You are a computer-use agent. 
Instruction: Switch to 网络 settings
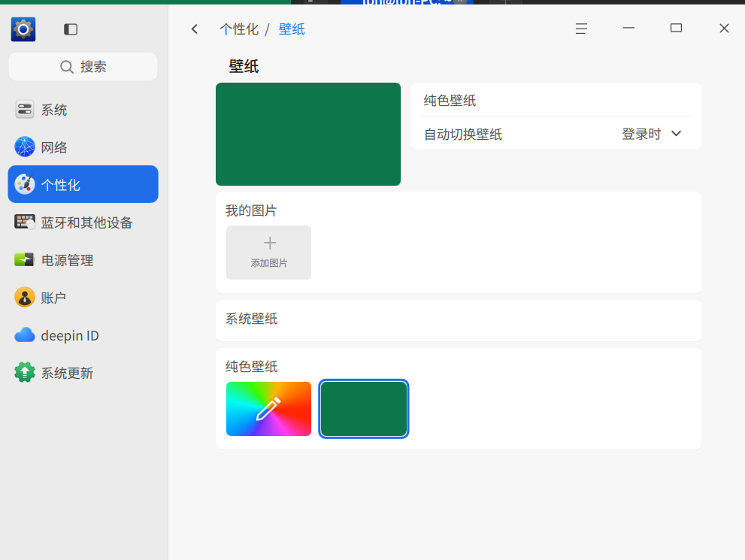[83, 147]
